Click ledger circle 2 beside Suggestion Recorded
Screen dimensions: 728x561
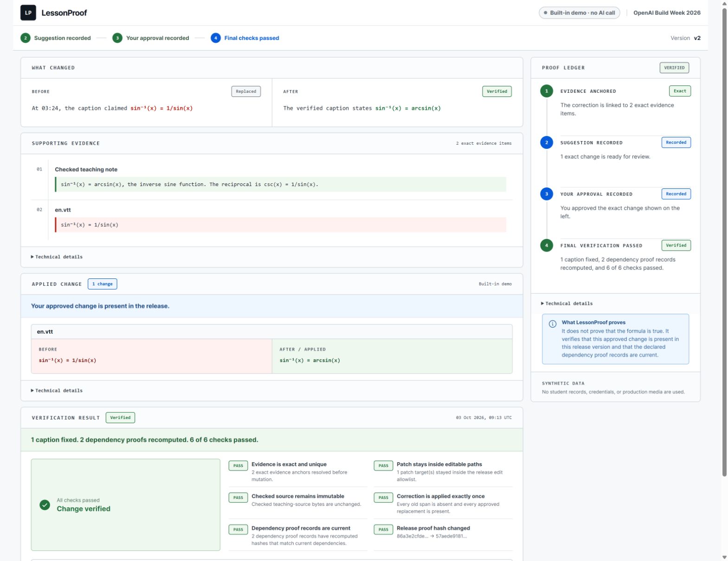click(547, 142)
